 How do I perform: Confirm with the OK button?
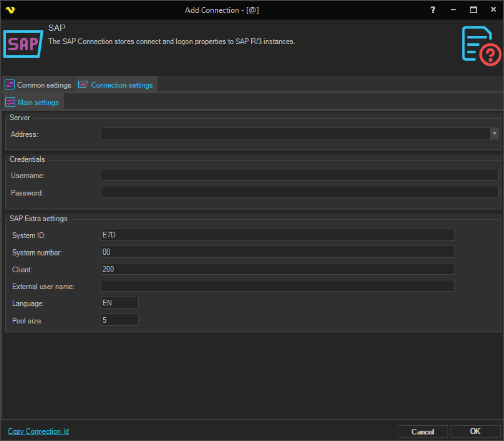click(x=475, y=431)
